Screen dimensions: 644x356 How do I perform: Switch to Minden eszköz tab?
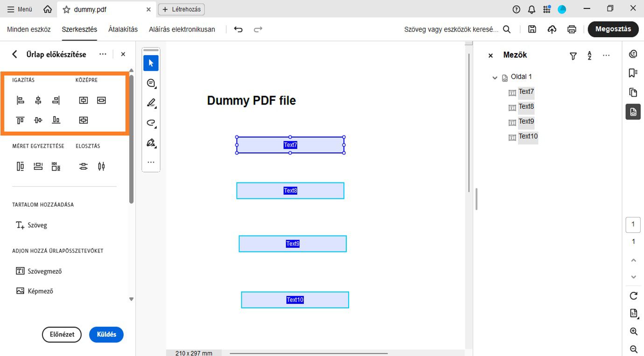pos(29,29)
